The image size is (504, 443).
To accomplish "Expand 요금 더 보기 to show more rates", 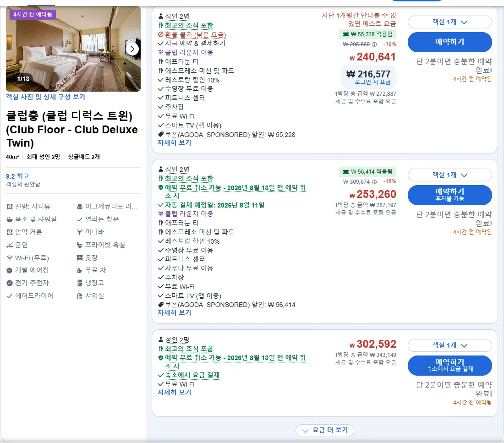I will [325, 430].
